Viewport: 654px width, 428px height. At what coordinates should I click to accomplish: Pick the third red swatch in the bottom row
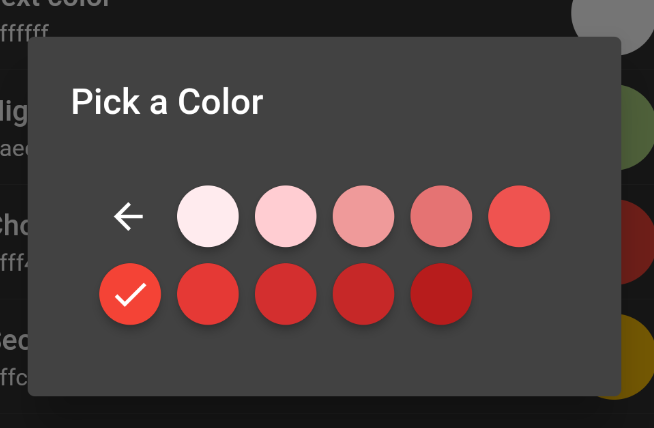(286, 294)
